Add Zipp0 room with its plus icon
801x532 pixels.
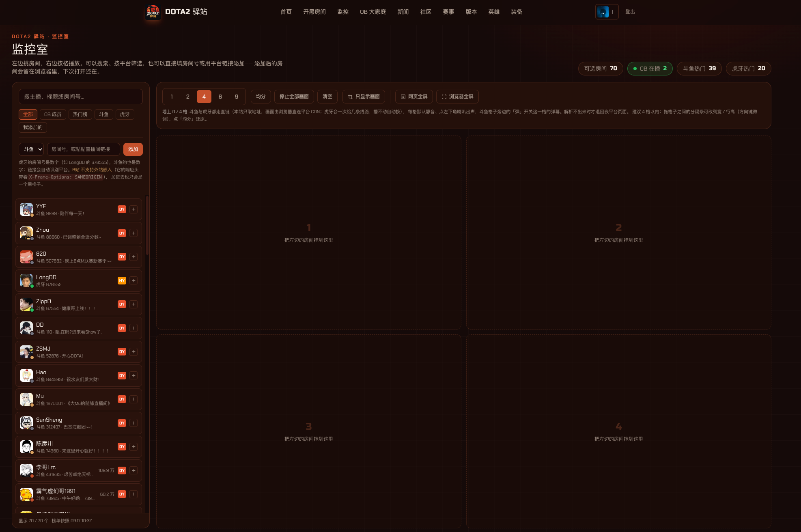pyautogui.click(x=133, y=304)
